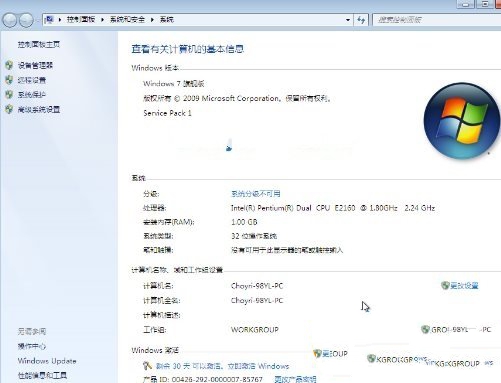The height and width of the screenshot is (383, 501).
Task: Click the 更改产品密钥 link
Action: tap(295, 379)
